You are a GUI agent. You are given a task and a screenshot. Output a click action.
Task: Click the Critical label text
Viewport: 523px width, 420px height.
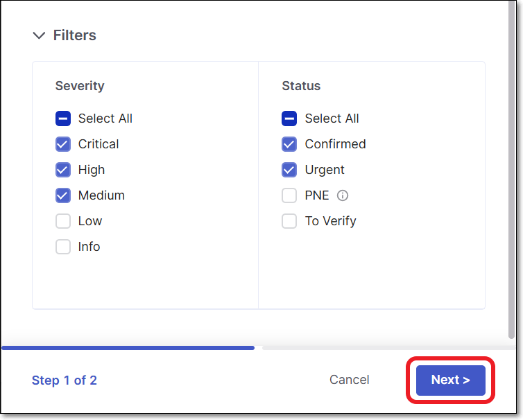coord(98,144)
